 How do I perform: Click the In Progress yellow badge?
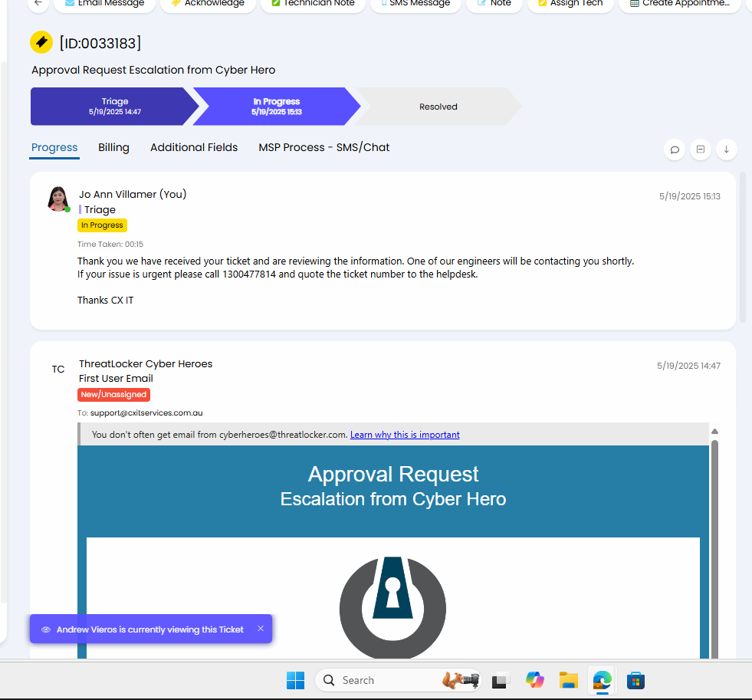coord(102,225)
